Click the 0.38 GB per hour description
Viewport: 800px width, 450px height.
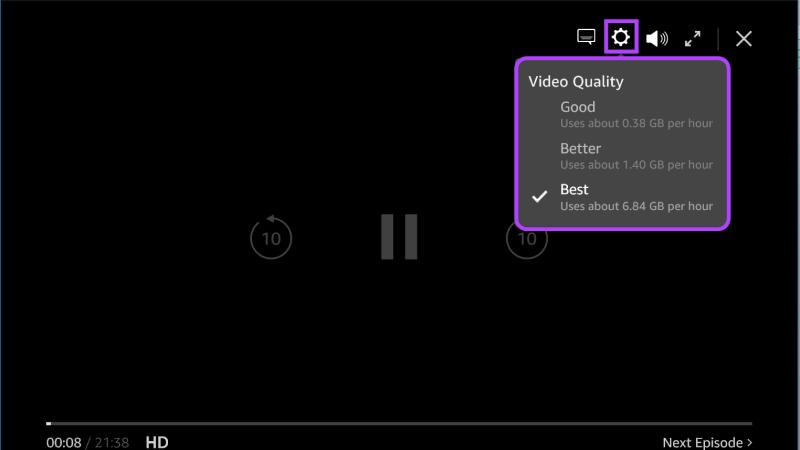[636, 123]
